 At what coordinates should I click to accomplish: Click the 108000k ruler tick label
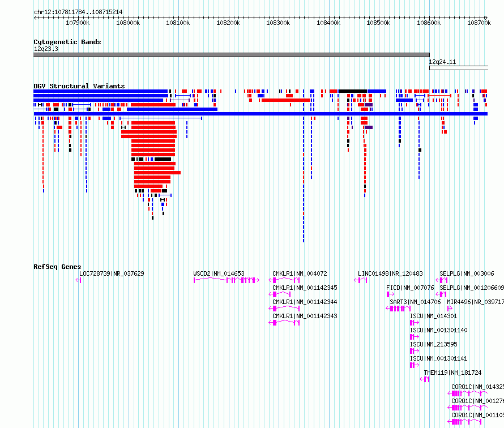128,23
